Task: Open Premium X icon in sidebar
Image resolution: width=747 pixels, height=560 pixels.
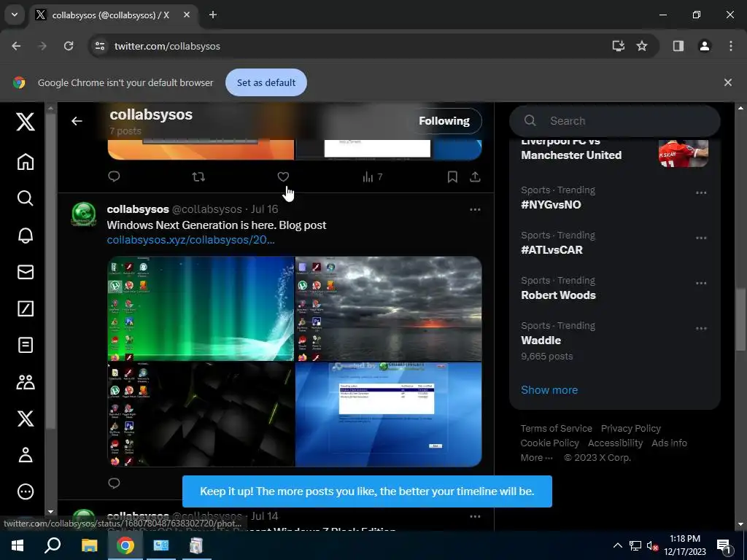Action: [26, 419]
